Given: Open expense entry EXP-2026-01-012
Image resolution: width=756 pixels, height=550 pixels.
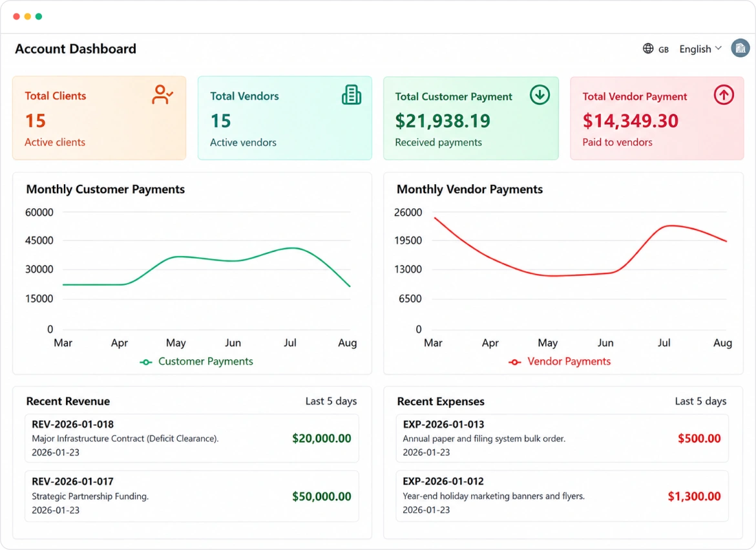Looking at the screenshot, I should coord(562,496).
